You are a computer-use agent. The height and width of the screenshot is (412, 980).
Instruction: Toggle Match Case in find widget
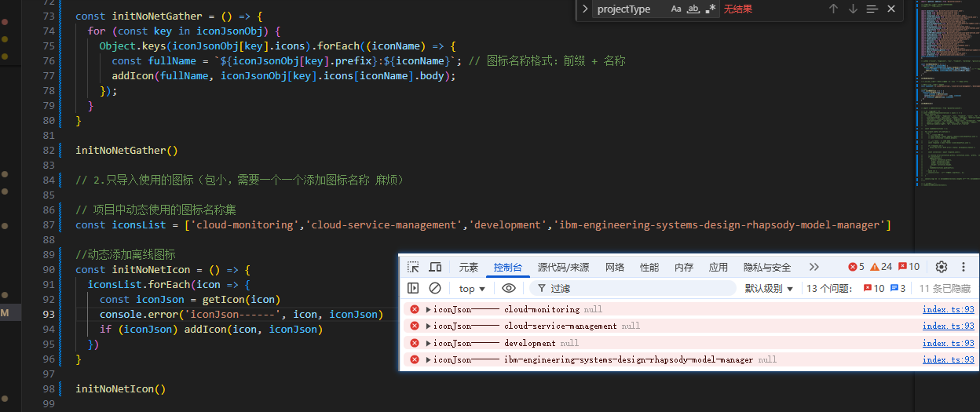pos(676,9)
